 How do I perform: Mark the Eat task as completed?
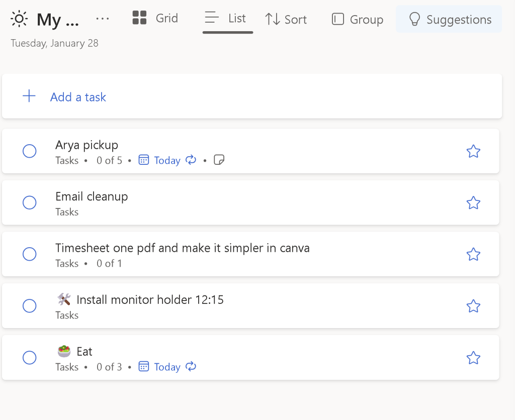(x=29, y=357)
